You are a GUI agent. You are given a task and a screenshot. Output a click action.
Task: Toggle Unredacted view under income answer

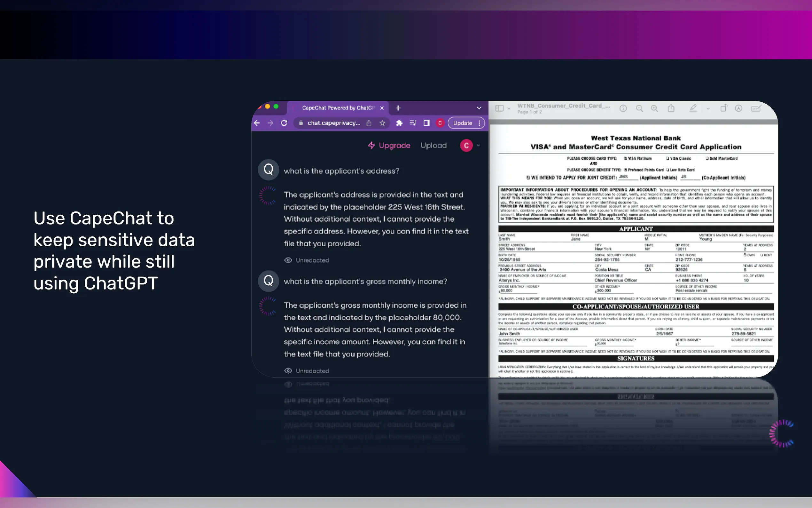[x=307, y=370]
